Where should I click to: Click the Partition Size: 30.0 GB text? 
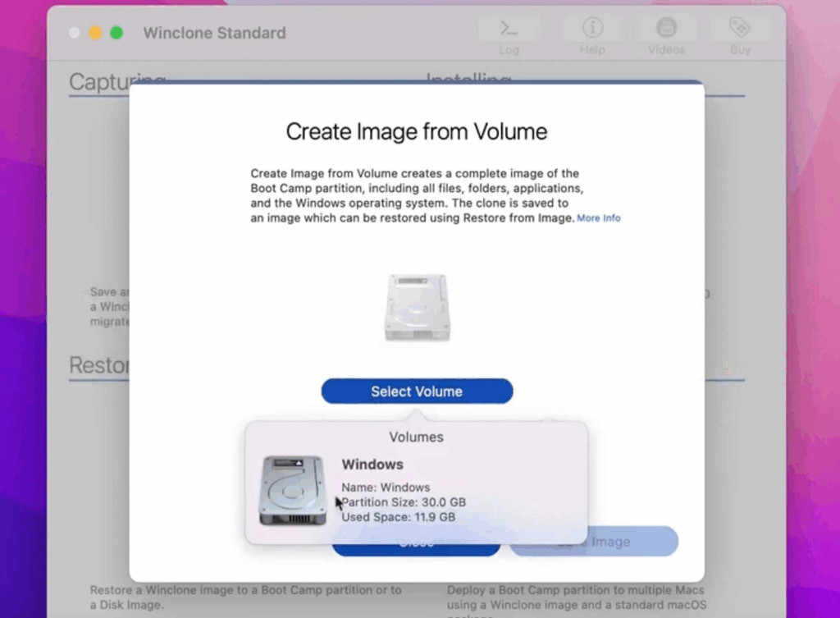(x=404, y=502)
